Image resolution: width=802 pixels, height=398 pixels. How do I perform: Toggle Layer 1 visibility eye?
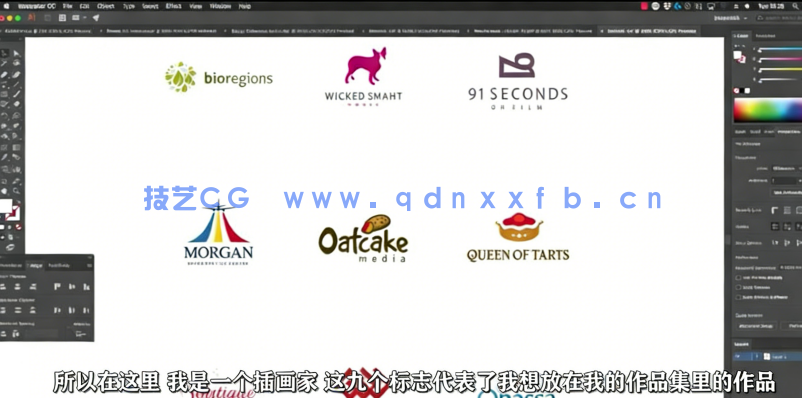738,356
